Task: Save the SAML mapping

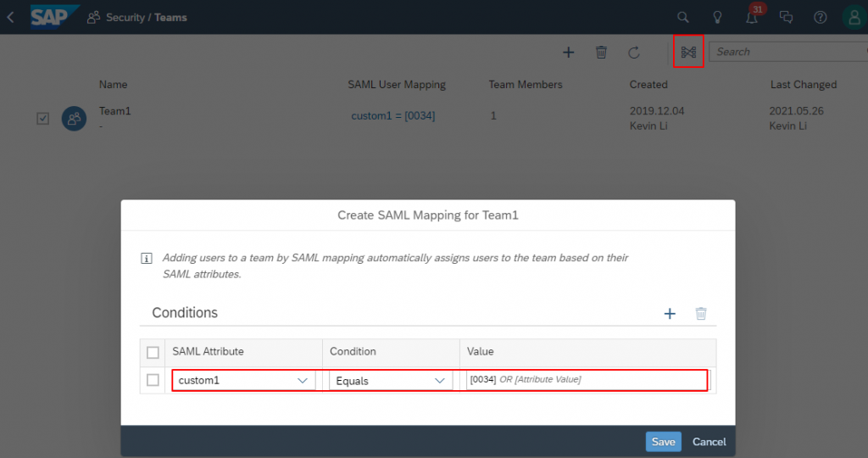Action: pos(663,441)
